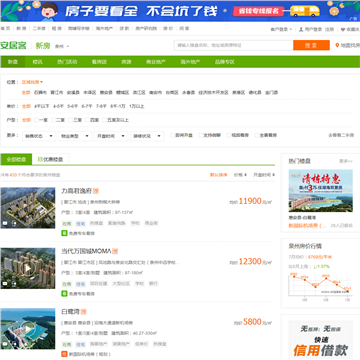Tick the 四室 checkbox

(x=88, y=120)
